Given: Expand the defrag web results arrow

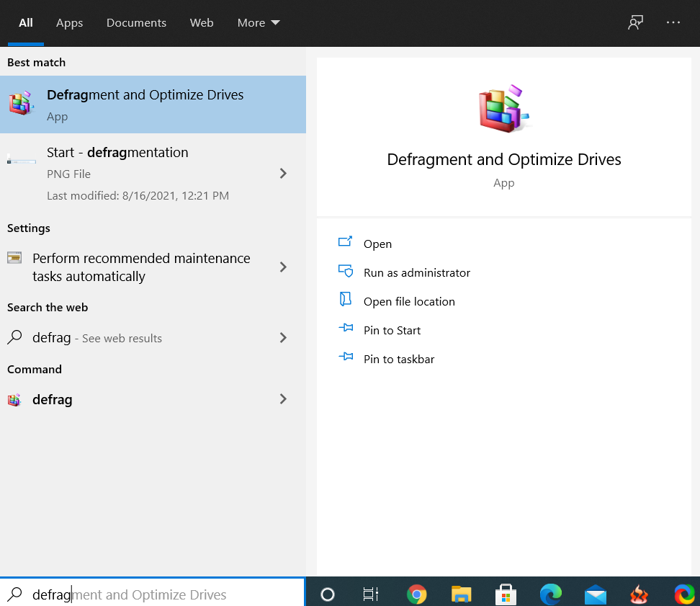Looking at the screenshot, I should tap(283, 338).
